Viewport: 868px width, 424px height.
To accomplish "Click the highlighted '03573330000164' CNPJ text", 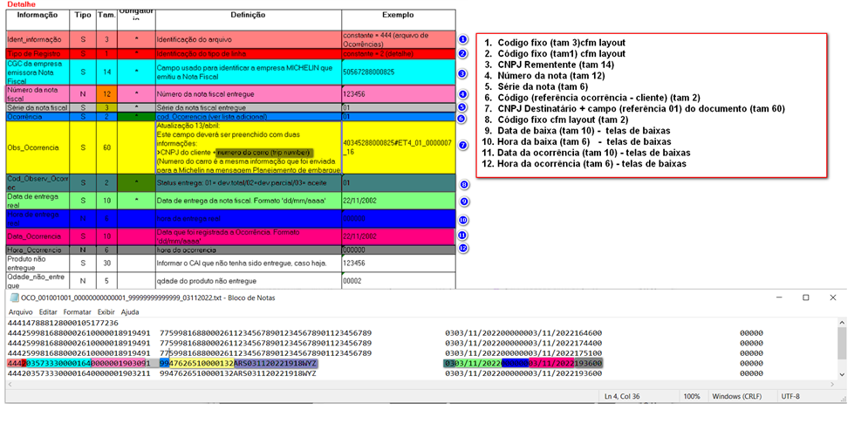I will (58, 363).
